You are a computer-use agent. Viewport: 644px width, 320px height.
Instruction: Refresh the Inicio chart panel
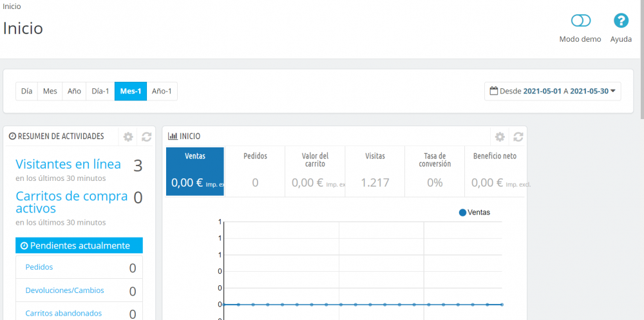(x=518, y=136)
